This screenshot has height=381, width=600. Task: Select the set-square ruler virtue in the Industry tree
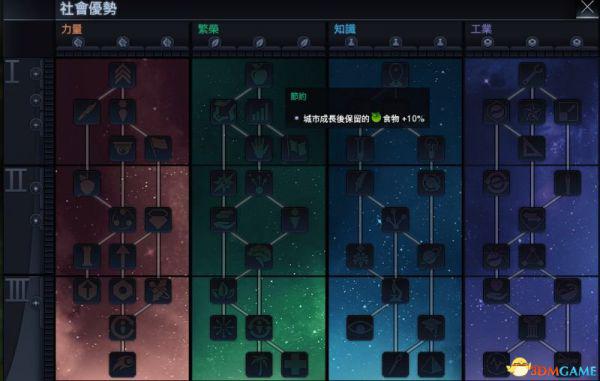pos(532,148)
